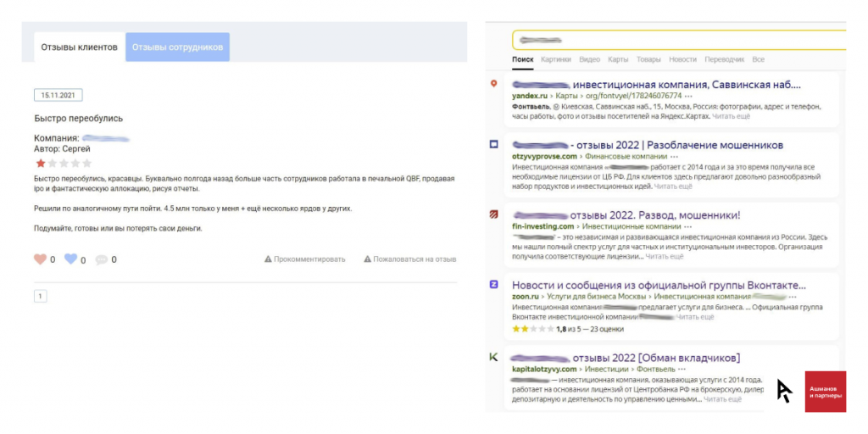The image size is (868, 434).
Task: Open the Обман вкладчиков result
Action: click(x=626, y=358)
